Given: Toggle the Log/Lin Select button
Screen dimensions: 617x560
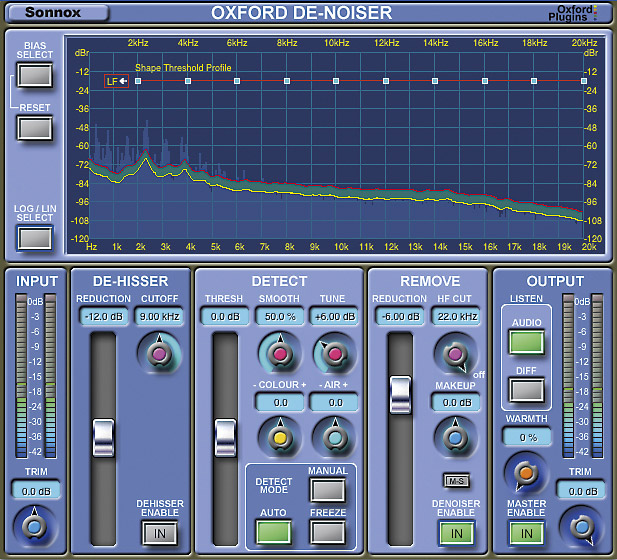Looking at the screenshot, I should [35, 238].
